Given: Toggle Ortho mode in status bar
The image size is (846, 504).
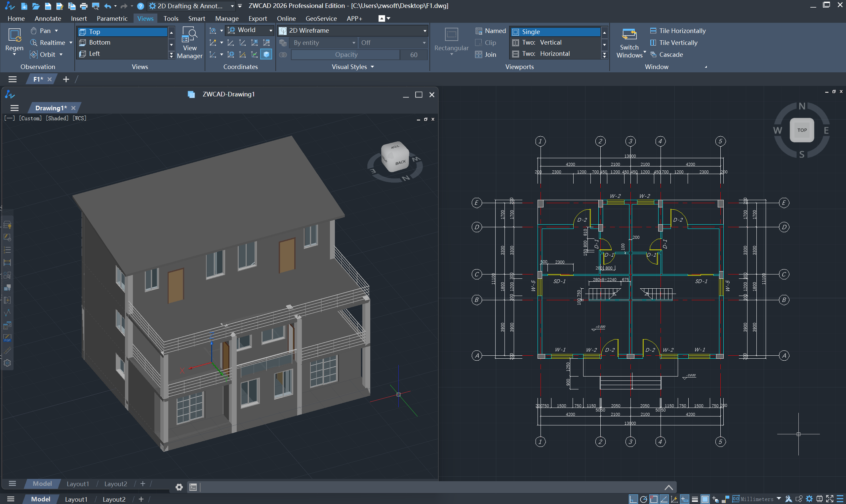Looking at the screenshot, I should click(633, 499).
